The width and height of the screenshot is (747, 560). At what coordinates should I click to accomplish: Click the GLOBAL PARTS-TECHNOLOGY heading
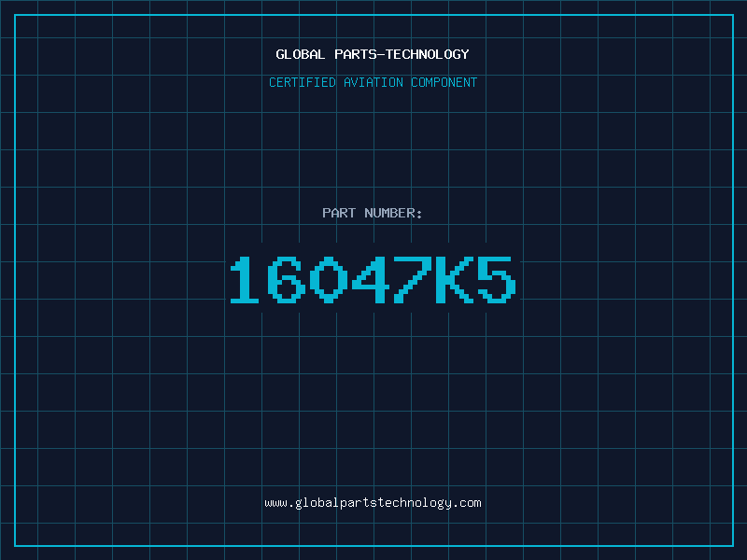(x=373, y=54)
